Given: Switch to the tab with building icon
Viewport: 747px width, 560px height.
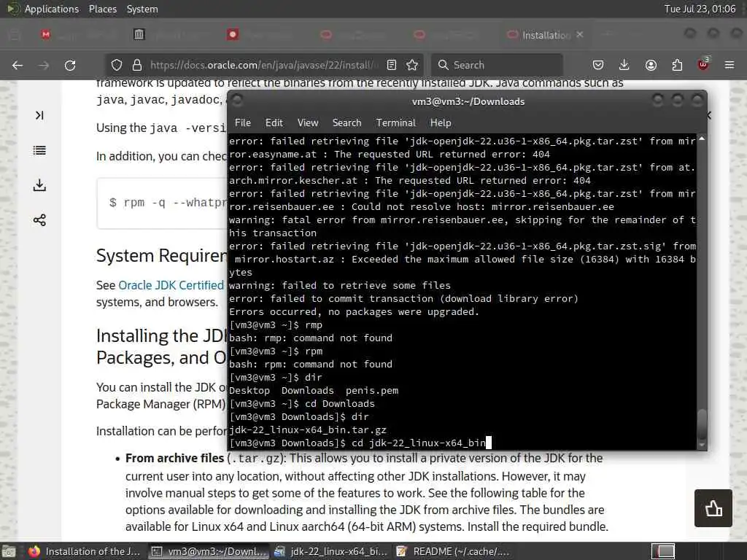Looking at the screenshot, I should pyautogui.click(x=139, y=34).
